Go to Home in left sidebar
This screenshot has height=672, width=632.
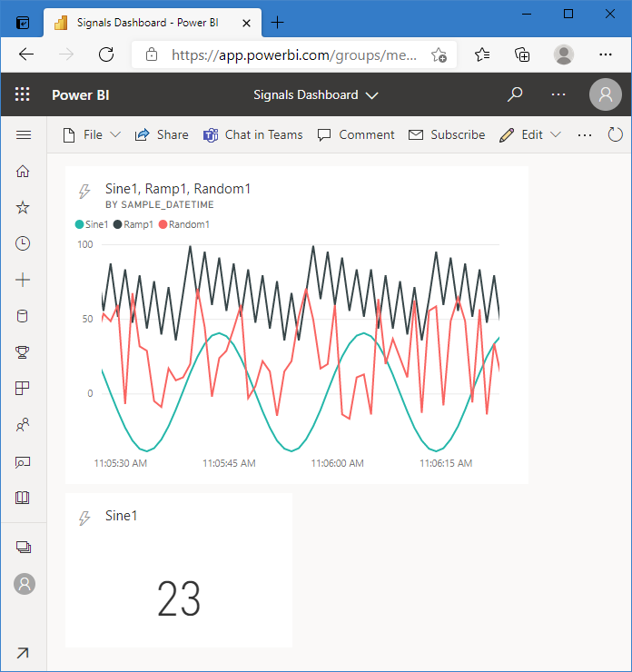23,171
